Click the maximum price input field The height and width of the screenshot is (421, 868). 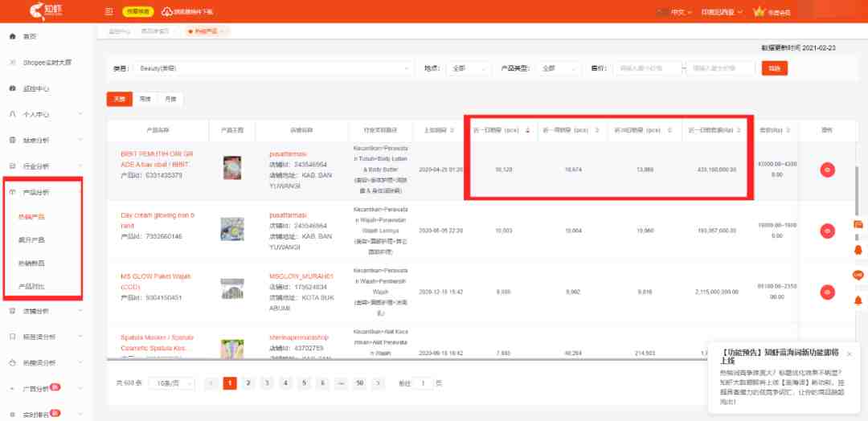721,68
